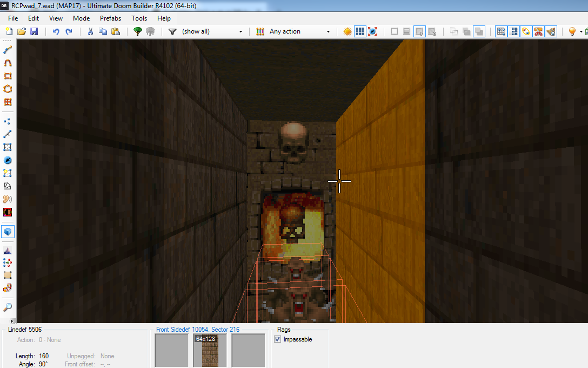Switch to Make Sectors mode

(8, 173)
